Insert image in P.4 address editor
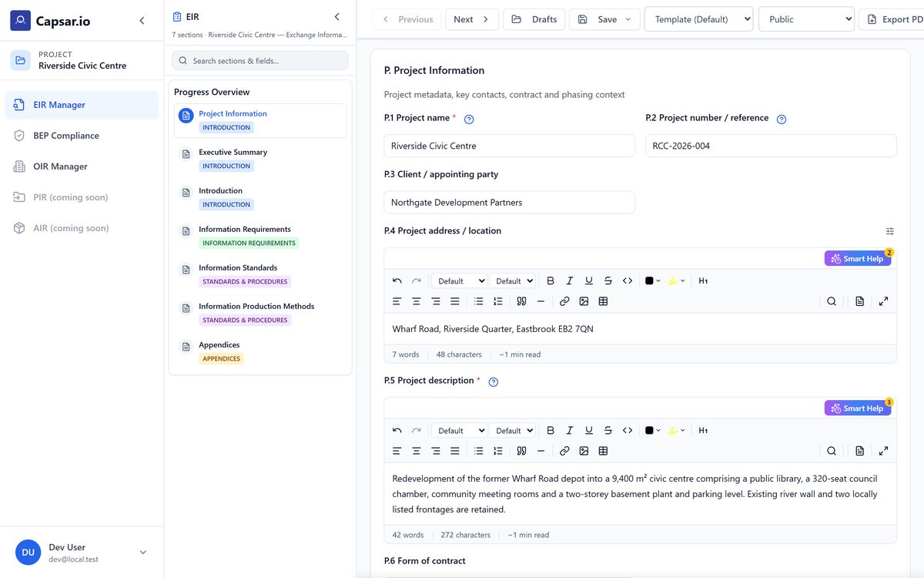Screen dimensions: 924x578 pyautogui.click(x=584, y=301)
